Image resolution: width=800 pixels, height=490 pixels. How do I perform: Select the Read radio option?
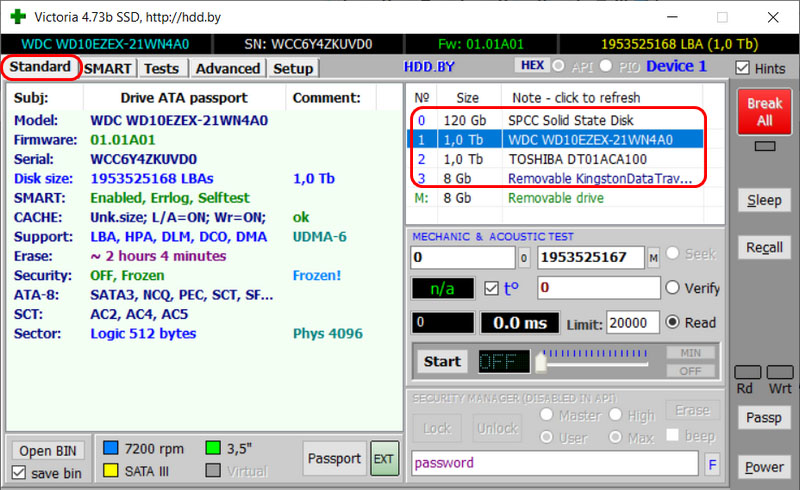pos(672,322)
